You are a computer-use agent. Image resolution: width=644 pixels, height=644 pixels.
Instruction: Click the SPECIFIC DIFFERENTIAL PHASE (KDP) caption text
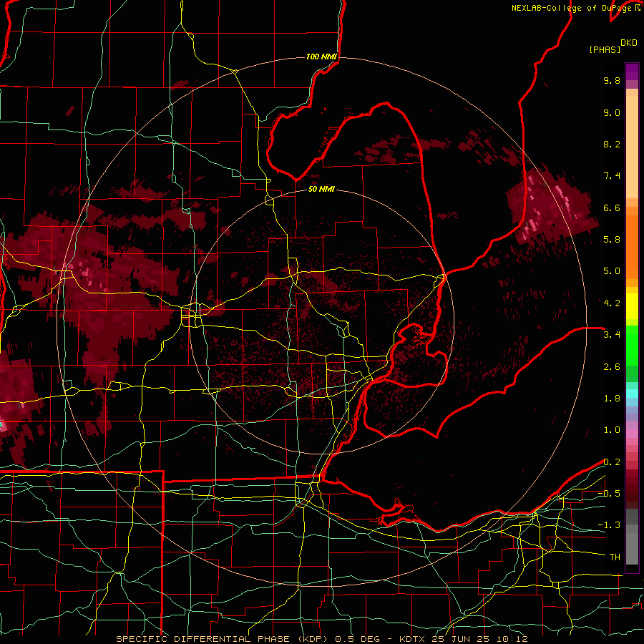coord(221,639)
